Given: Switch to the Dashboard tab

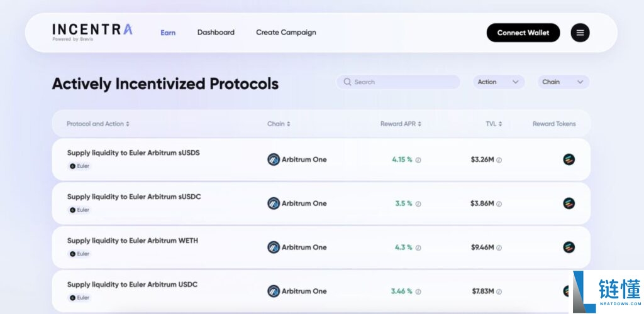Looking at the screenshot, I should coord(216,33).
